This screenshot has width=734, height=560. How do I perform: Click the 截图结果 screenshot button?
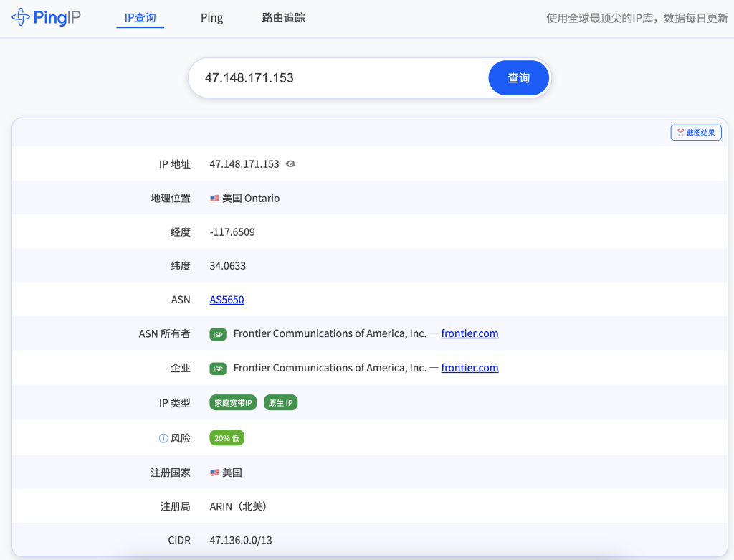[695, 133]
